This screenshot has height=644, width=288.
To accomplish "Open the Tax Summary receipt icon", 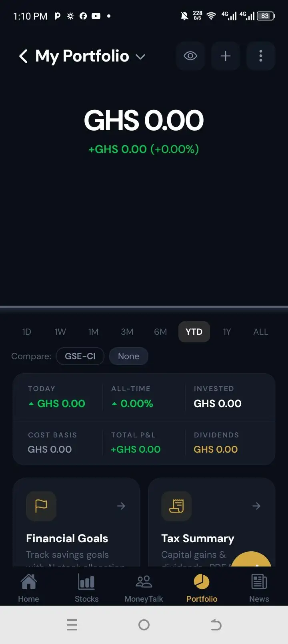I will 176,506.
